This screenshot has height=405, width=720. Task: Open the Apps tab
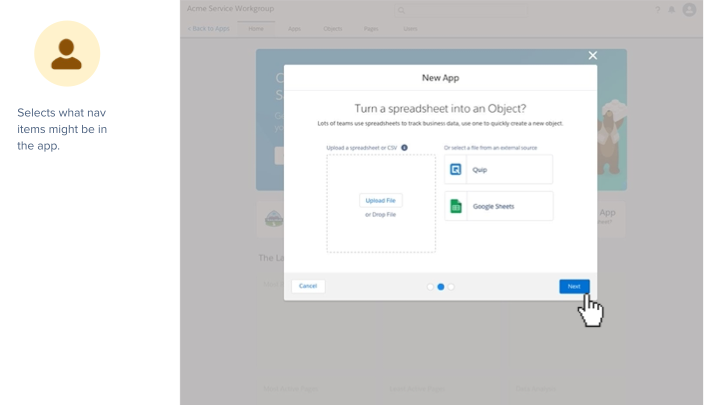[x=294, y=29]
